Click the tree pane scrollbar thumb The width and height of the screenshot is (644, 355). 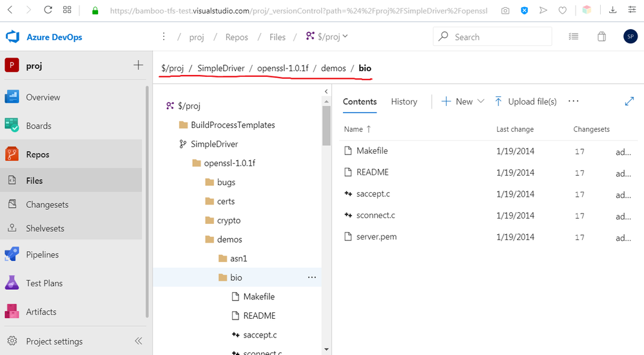pyautogui.click(x=327, y=125)
